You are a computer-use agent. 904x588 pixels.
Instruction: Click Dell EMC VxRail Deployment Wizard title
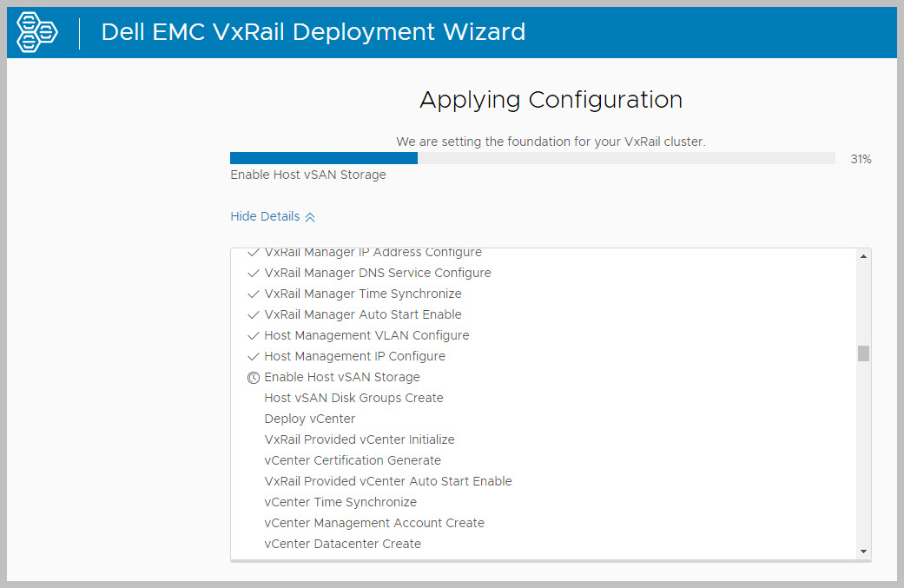coord(313,32)
